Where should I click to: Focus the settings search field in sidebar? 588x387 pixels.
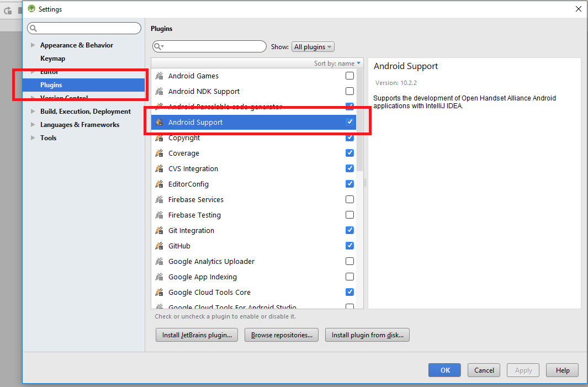pyautogui.click(x=88, y=28)
